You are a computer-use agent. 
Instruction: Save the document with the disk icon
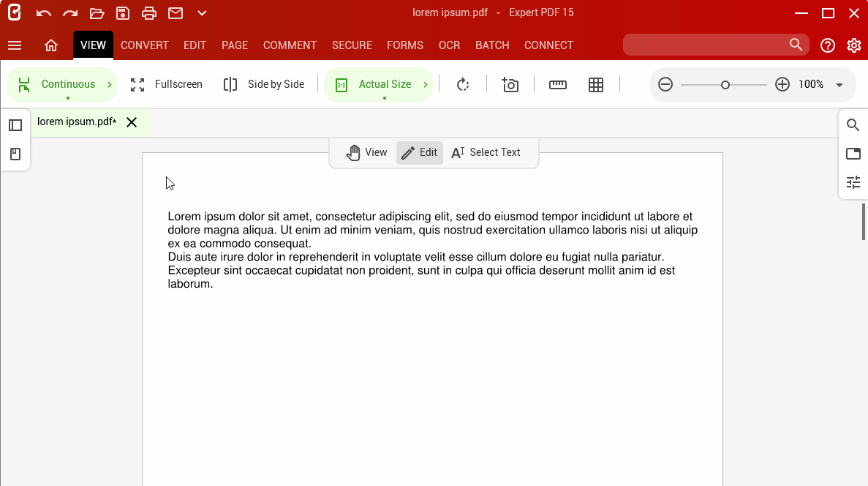(x=123, y=13)
